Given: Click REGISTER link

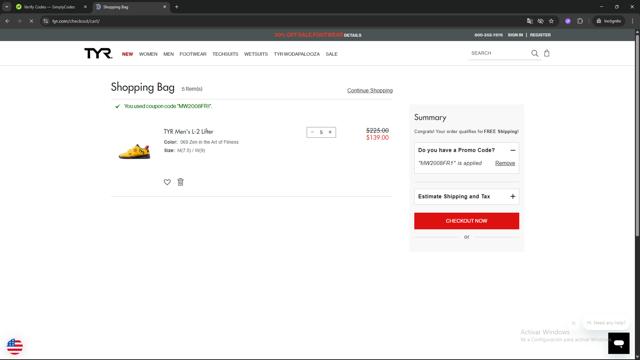Looking at the screenshot, I should 540,35.
